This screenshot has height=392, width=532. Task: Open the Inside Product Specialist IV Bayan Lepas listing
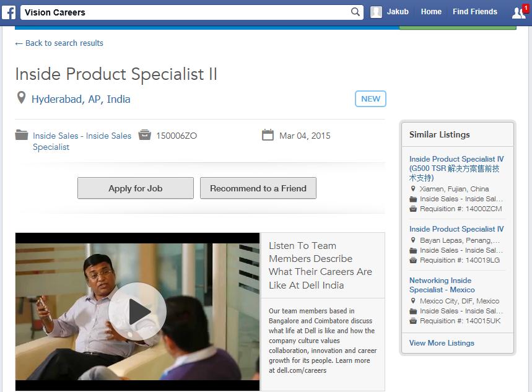pyautogui.click(x=456, y=229)
